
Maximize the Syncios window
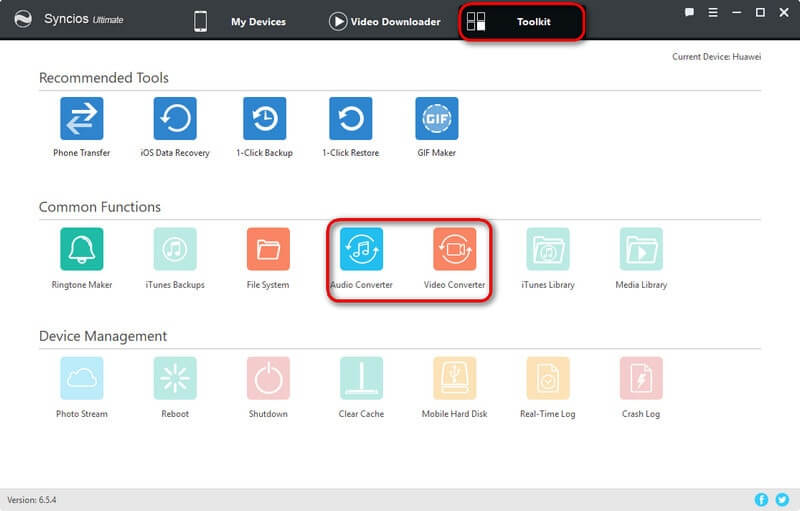760,12
